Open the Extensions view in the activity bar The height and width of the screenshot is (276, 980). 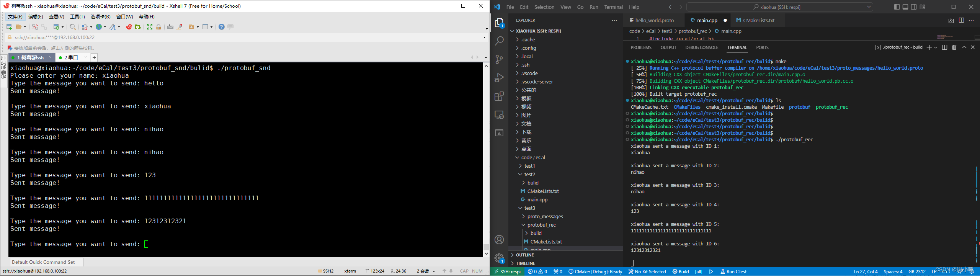click(499, 96)
